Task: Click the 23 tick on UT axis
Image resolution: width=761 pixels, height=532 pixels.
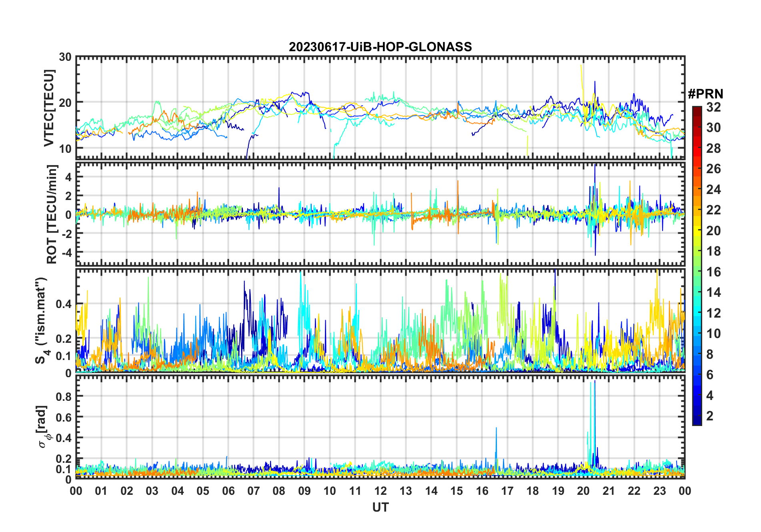Action: click(659, 491)
